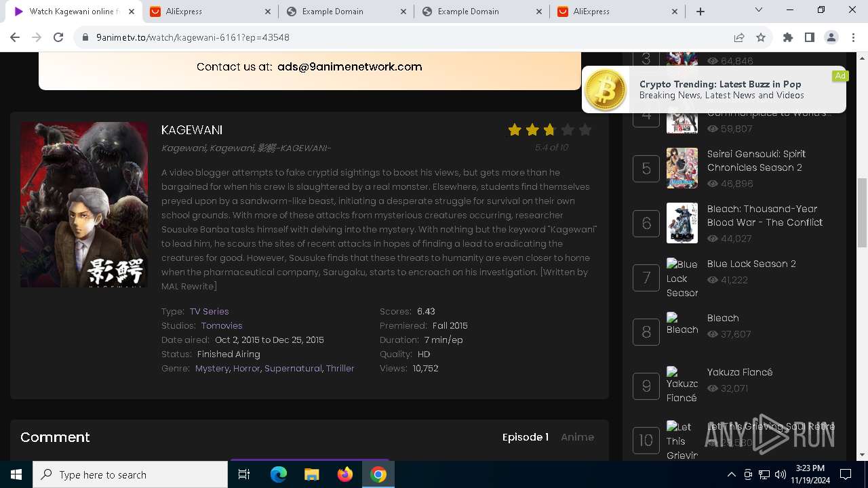Viewport: 868px width, 488px height.
Task: Open File Explorer from the taskbar
Action: point(311,474)
